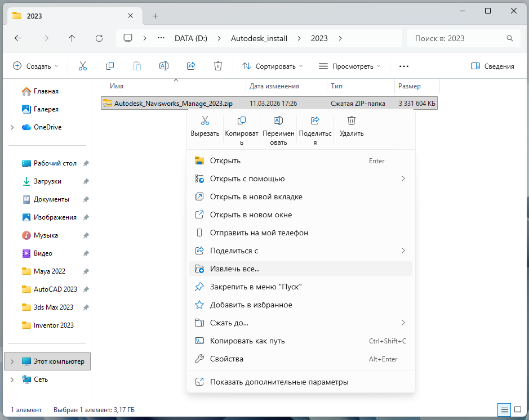
Task: Sort by the Размер column header
Action: point(417,86)
